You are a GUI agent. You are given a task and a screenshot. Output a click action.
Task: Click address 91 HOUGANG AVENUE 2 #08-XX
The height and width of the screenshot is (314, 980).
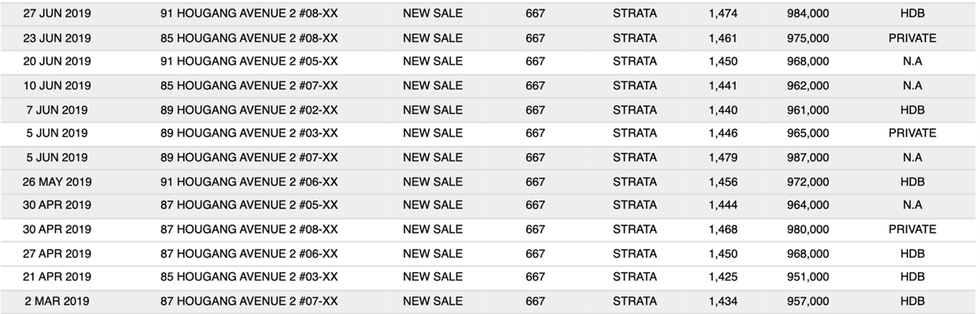[249, 14]
